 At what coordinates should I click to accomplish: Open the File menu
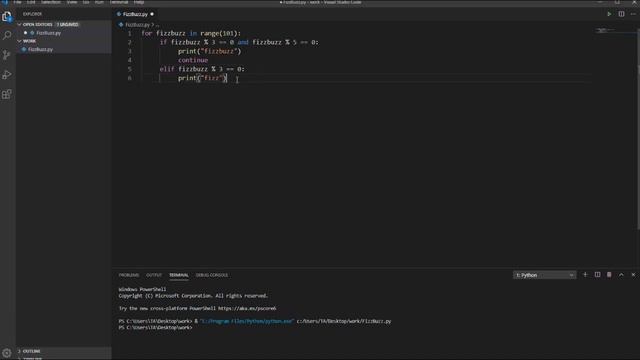point(18,2)
